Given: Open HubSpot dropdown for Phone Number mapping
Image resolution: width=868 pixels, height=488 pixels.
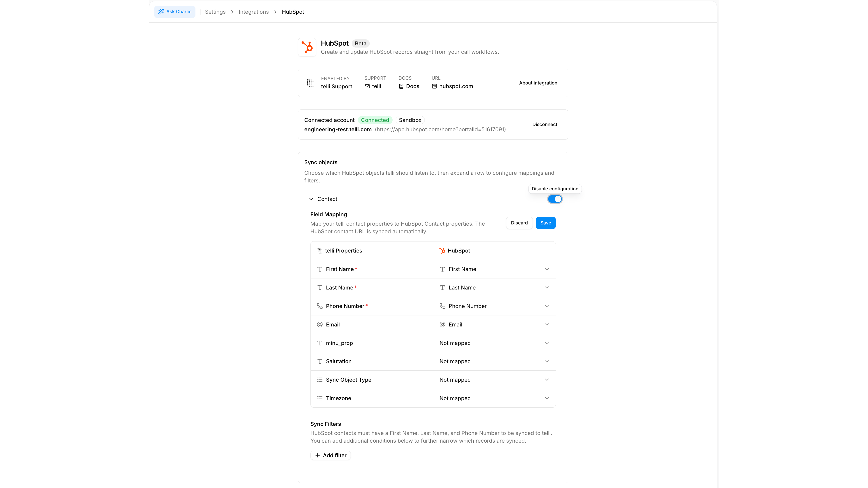Looking at the screenshot, I should coord(494,306).
